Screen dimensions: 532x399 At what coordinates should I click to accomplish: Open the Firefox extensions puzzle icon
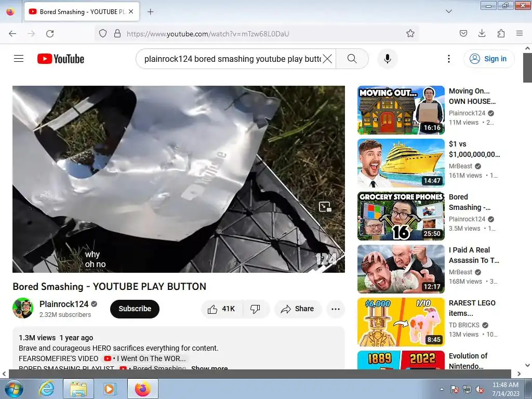(501, 34)
